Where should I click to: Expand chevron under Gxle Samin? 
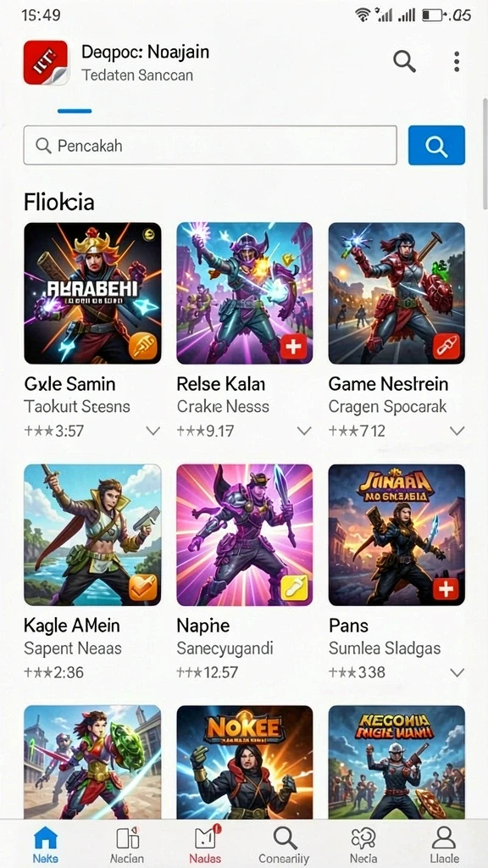152,431
